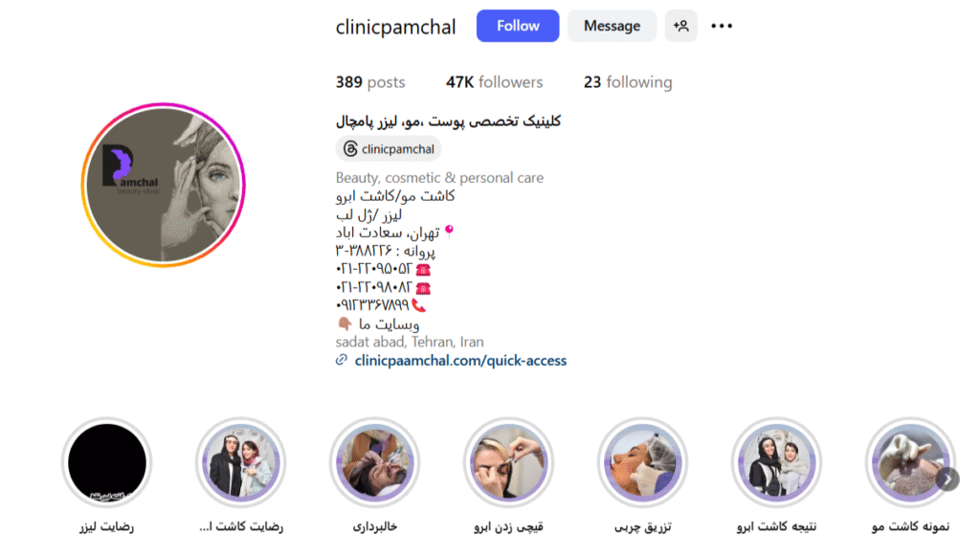The width and height of the screenshot is (980, 559).
Task: Open the رضایت لیزر highlight with black cover
Action: (x=107, y=462)
